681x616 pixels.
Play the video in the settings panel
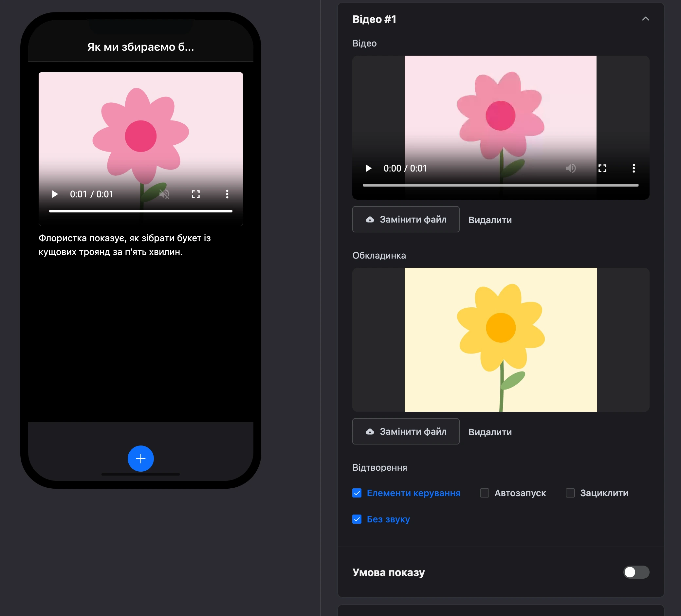[x=369, y=168]
